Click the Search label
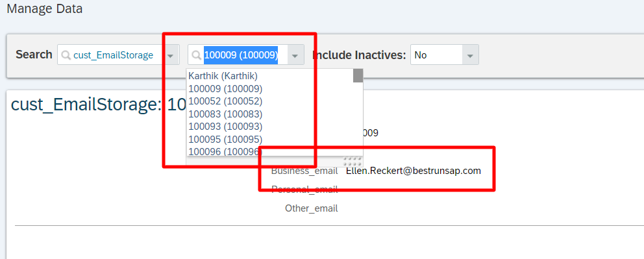The height and width of the screenshot is (259, 644). (34, 55)
